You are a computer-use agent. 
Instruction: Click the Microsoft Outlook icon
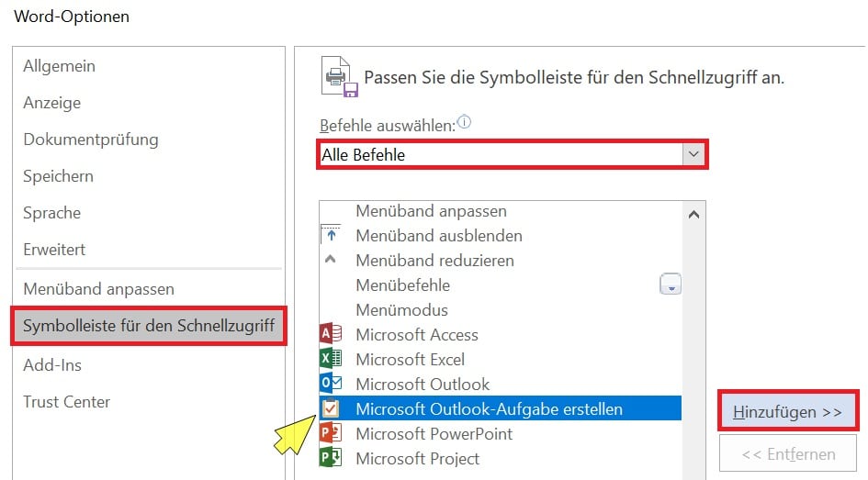click(330, 385)
